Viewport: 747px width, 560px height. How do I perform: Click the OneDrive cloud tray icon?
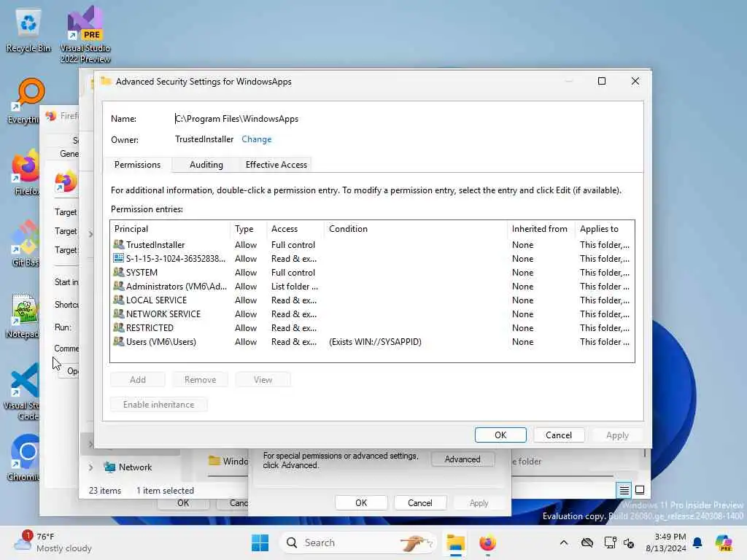tap(587, 542)
